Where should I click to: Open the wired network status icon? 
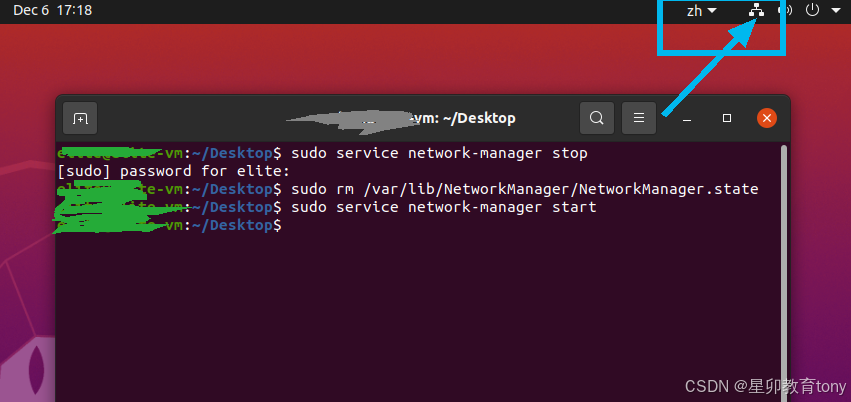pos(756,10)
